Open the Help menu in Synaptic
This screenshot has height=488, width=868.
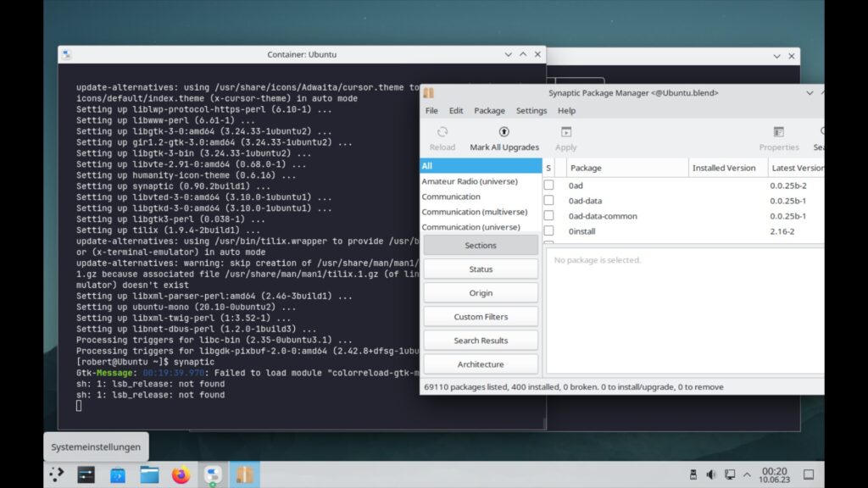pyautogui.click(x=566, y=111)
